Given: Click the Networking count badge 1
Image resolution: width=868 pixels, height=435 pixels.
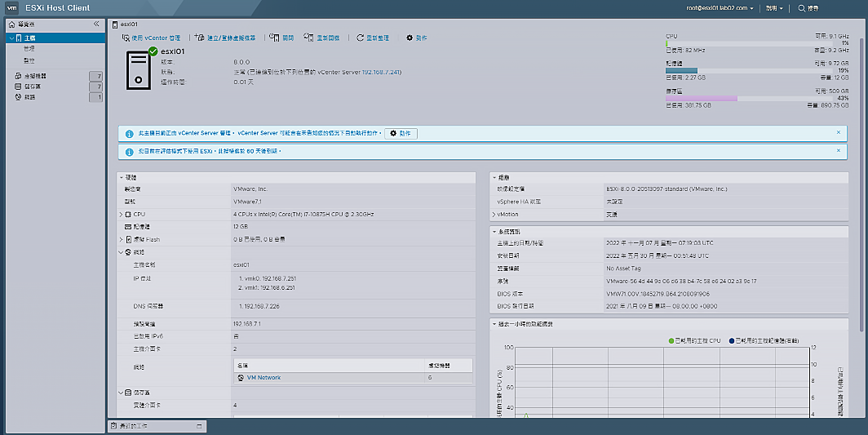Looking at the screenshot, I should [x=95, y=97].
